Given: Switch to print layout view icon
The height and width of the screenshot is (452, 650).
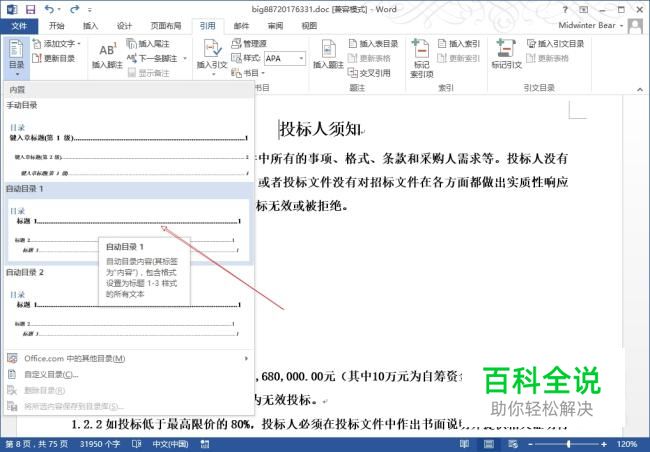Looking at the screenshot, I should pyautogui.click(x=489, y=444).
